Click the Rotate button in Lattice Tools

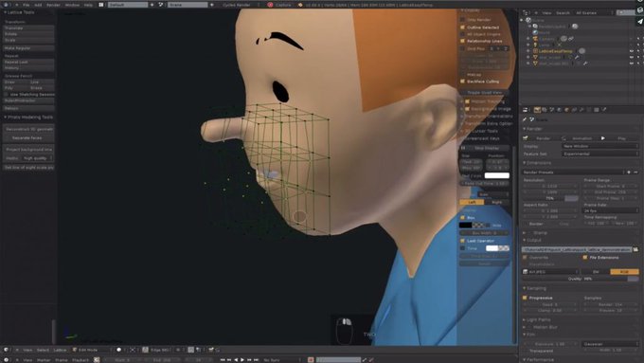pos(28,34)
